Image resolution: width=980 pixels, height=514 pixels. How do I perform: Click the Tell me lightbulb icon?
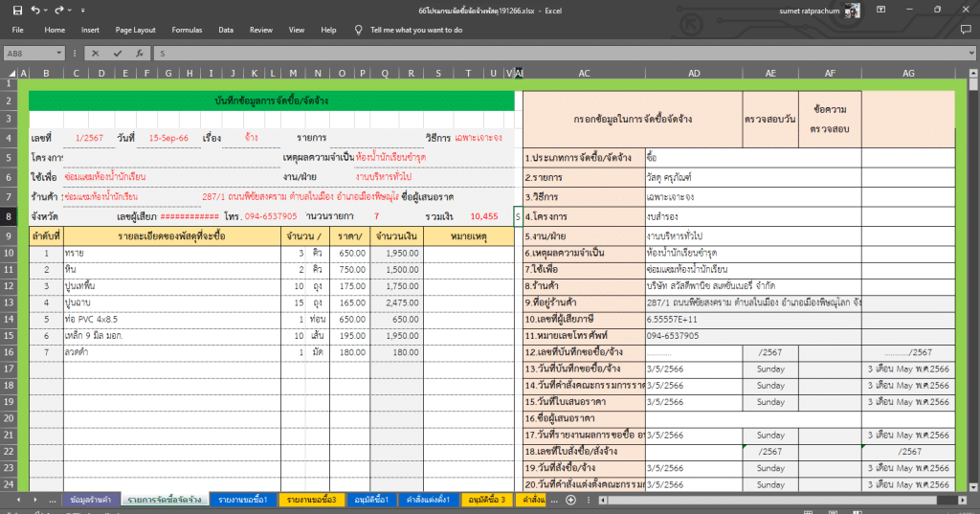coord(358,30)
